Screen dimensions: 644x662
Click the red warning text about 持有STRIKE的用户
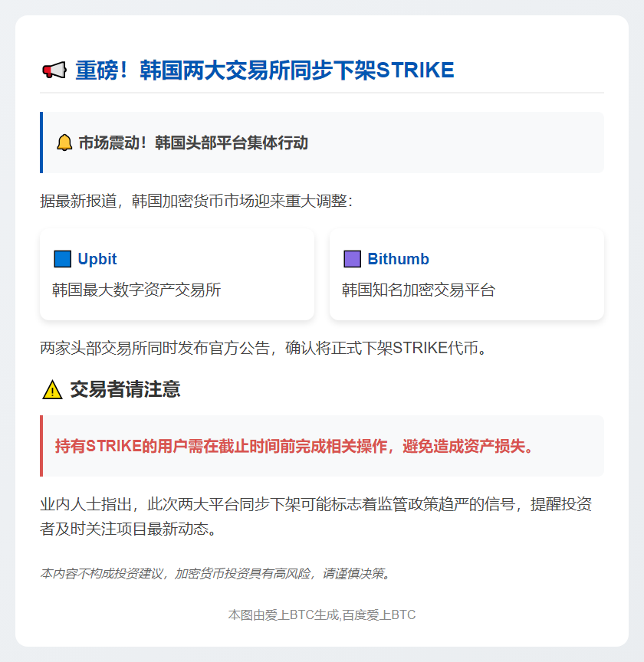294,446
